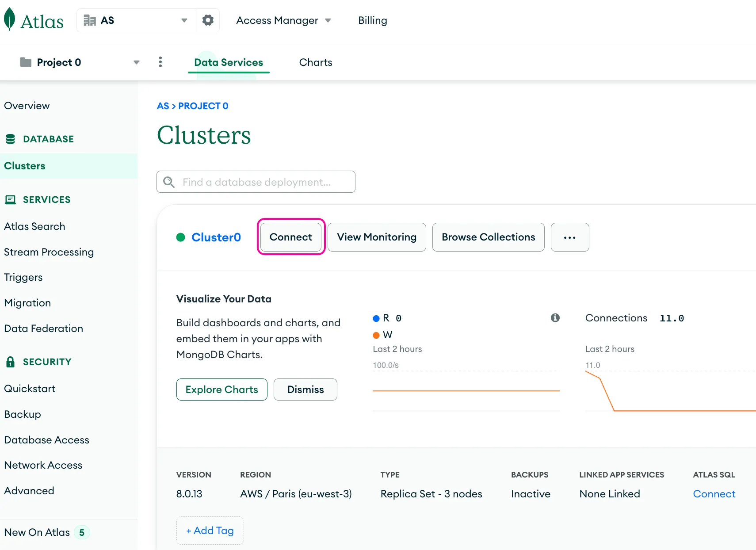Open Migration in the sidebar
The height and width of the screenshot is (550, 756).
coord(27,303)
